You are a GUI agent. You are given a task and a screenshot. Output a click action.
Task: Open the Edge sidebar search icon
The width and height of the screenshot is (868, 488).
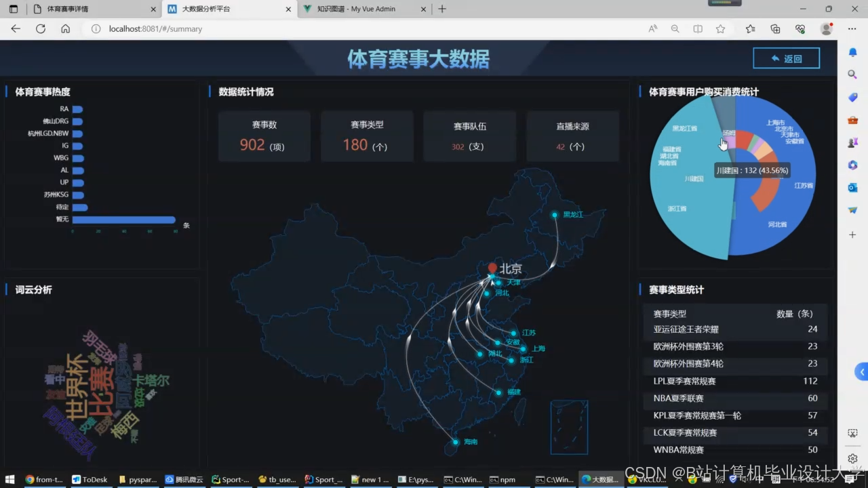[853, 75]
